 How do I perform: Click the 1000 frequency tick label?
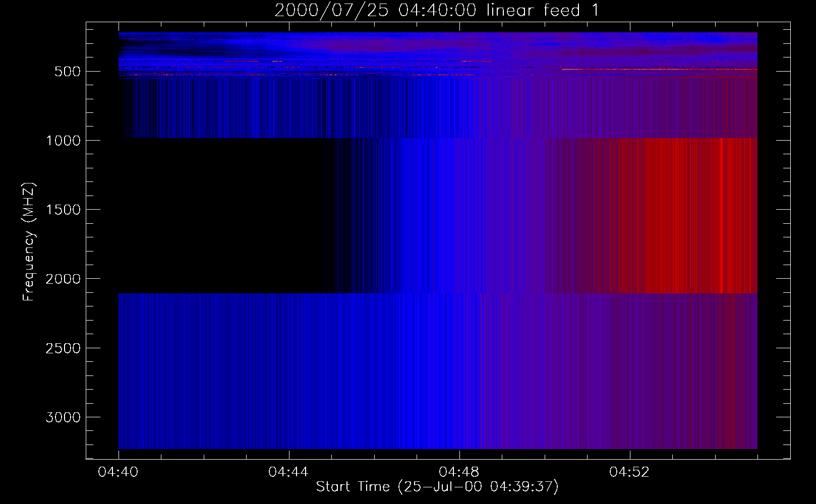(x=63, y=141)
